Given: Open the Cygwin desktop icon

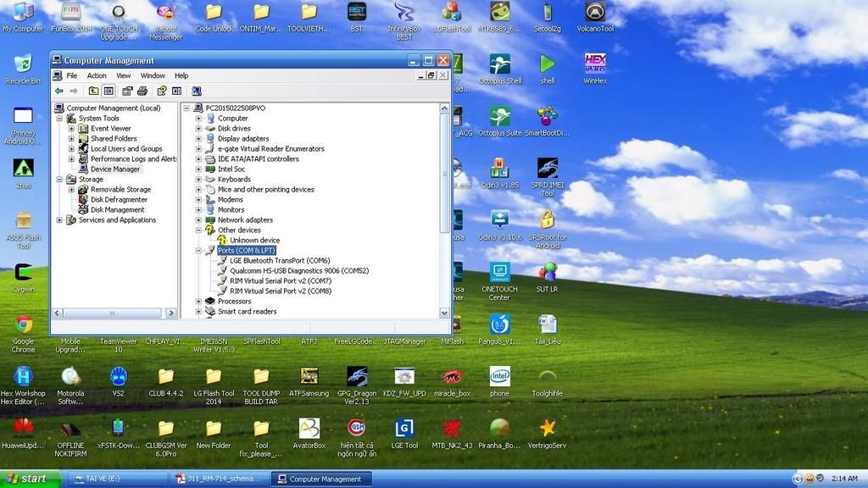Looking at the screenshot, I should click(23, 277).
